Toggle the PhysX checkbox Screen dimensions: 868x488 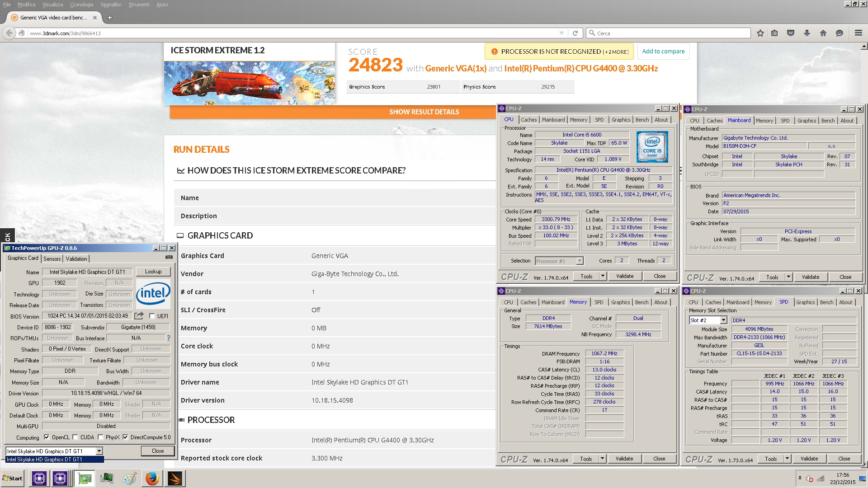(100, 437)
